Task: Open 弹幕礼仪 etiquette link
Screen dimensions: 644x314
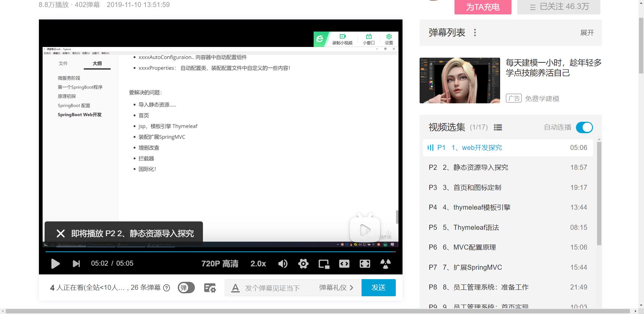Action: click(336, 287)
